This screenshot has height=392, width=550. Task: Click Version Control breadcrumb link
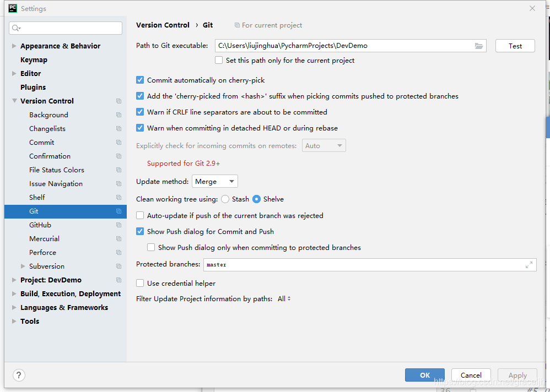[163, 25]
